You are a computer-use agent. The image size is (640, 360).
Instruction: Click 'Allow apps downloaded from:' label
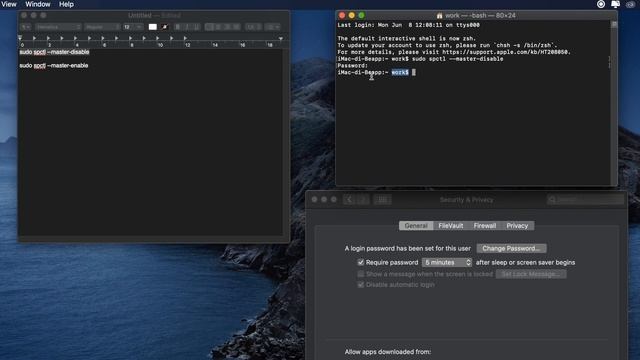point(388,352)
